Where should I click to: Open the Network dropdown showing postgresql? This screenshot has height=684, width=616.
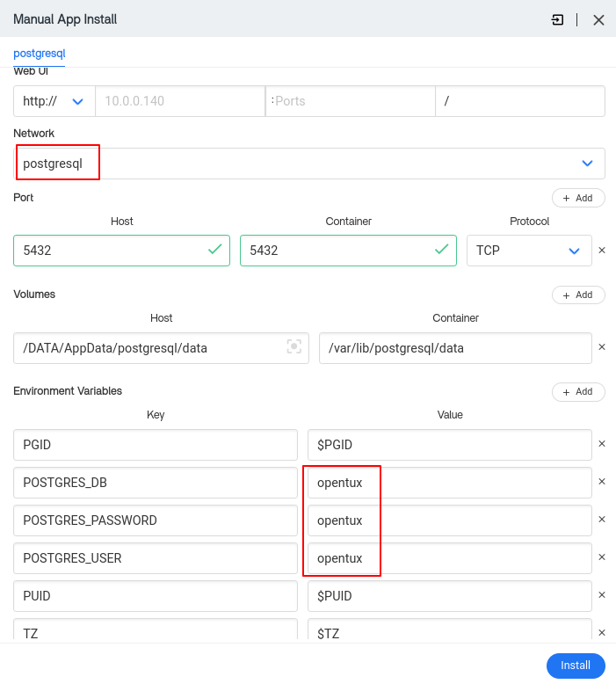click(309, 164)
